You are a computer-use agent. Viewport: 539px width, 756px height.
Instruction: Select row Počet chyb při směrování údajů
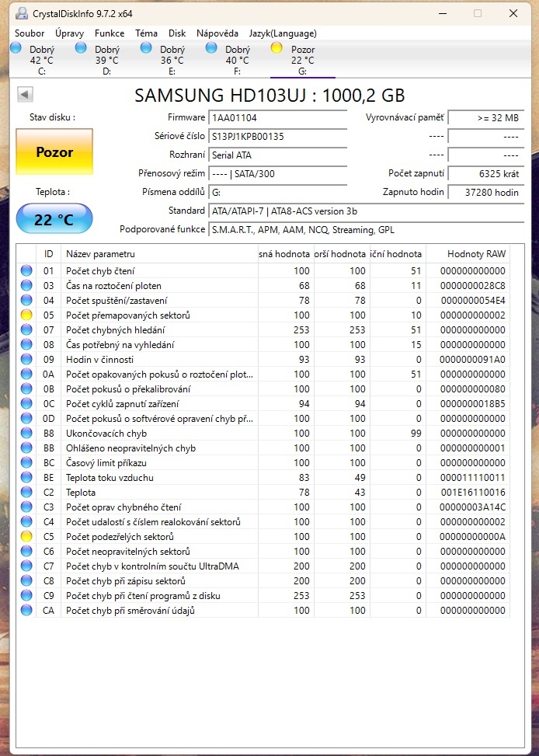(x=263, y=611)
